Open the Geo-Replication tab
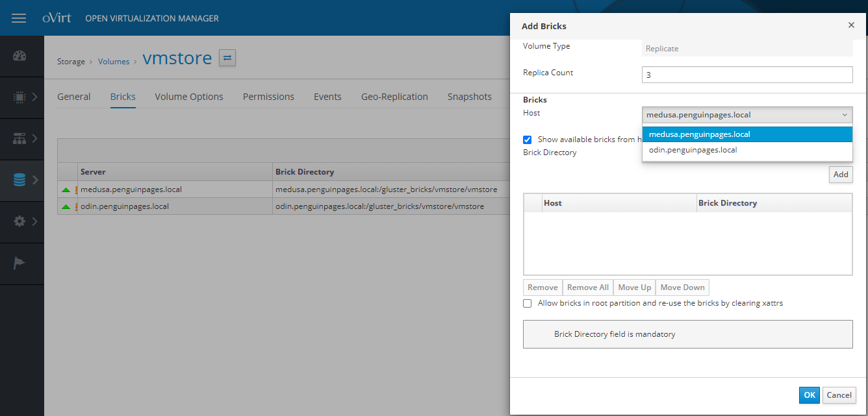The image size is (868, 416). click(x=394, y=97)
